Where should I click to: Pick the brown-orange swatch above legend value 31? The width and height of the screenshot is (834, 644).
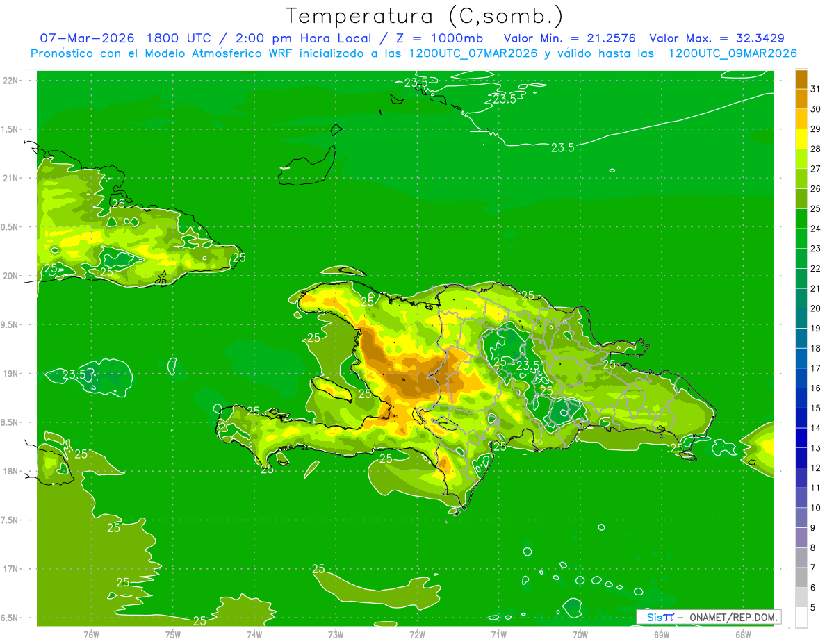[x=802, y=79]
